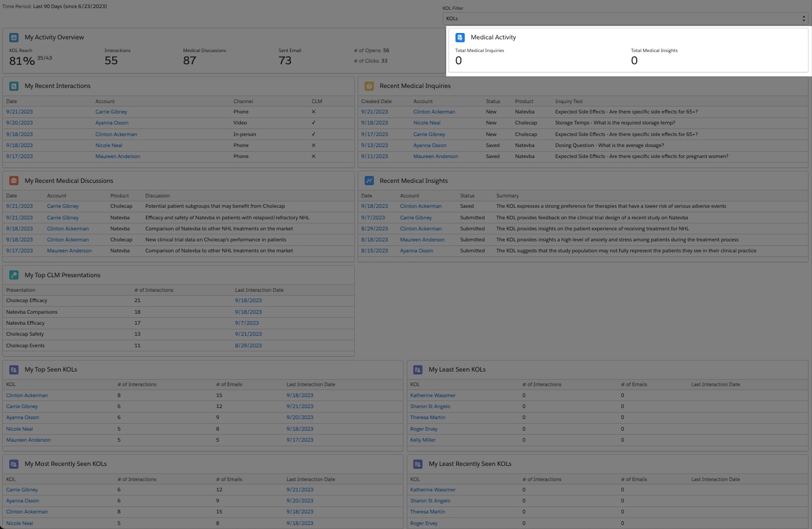Click the My Recent Interactions phone icon
This screenshot has height=529, width=812.
click(x=14, y=86)
